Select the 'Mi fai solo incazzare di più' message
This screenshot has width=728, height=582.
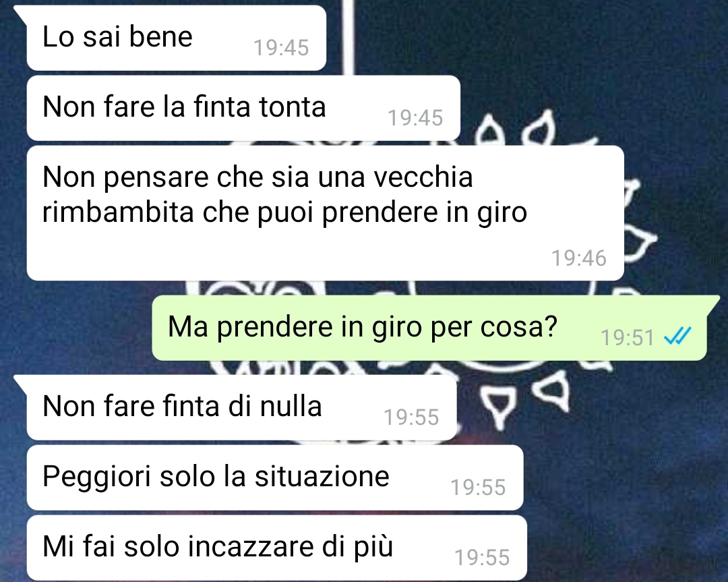pyautogui.click(x=277, y=548)
